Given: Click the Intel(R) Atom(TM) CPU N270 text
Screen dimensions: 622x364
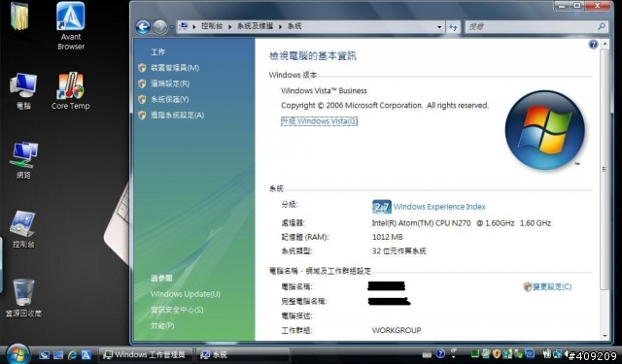Looking at the screenshot, I should 421,223.
